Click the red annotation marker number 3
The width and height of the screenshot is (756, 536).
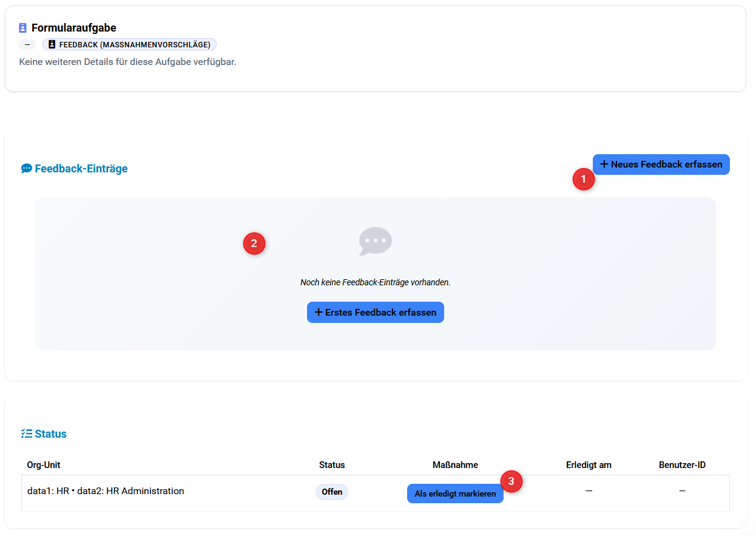point(511,482)
